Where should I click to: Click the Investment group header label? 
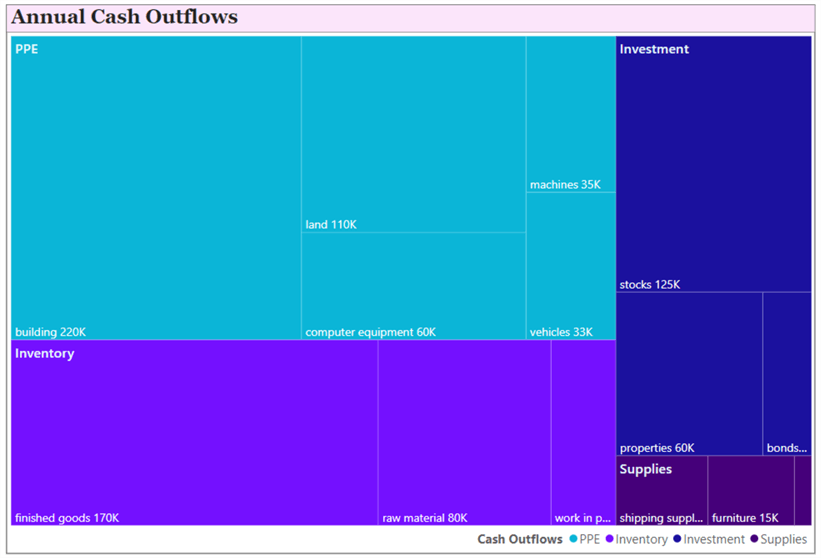click(654, 49)
